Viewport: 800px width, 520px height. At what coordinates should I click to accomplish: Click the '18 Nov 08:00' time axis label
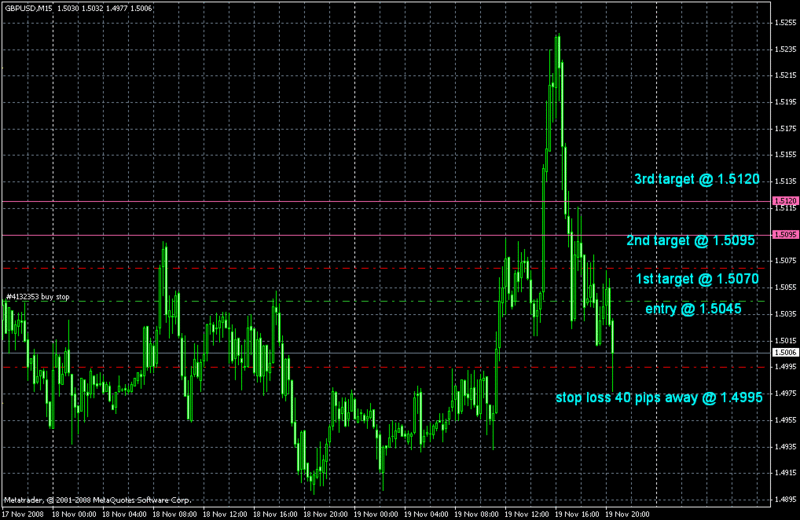[x=174, y=514]
